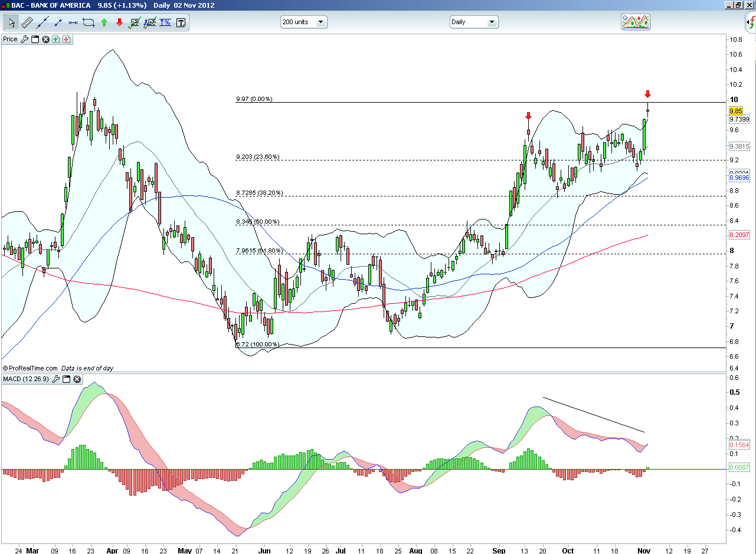
Task: Select the green up arrow tool
Action: (104, 23)
